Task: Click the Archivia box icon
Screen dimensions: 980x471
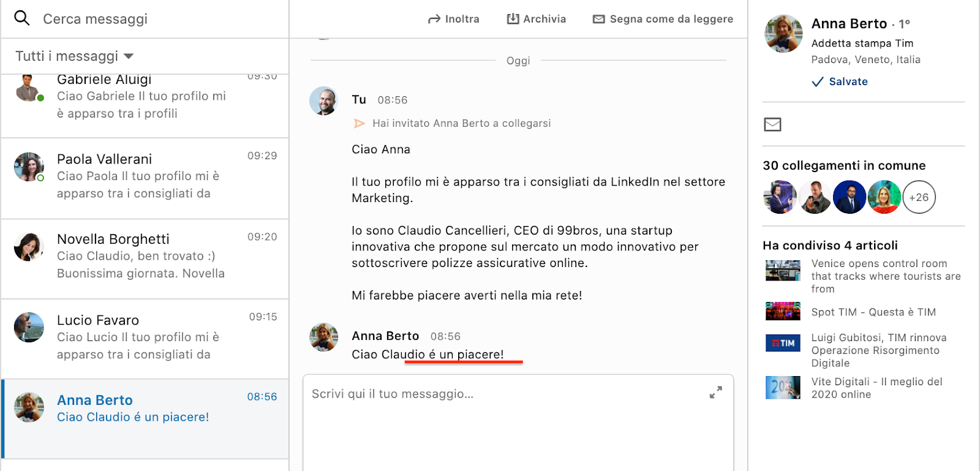Action: tap(513, 19)
